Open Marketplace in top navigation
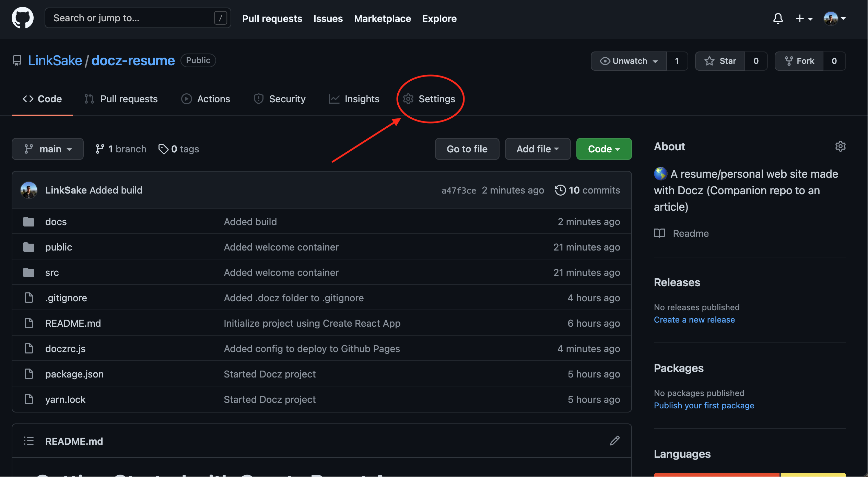 tap(382, 19)
